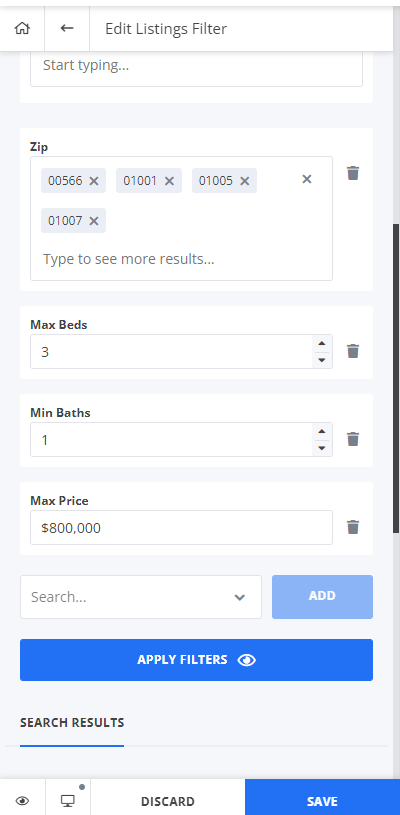Increase Max Beds with up arrow
Screen dimensions: 400x815
click(322, 344)
